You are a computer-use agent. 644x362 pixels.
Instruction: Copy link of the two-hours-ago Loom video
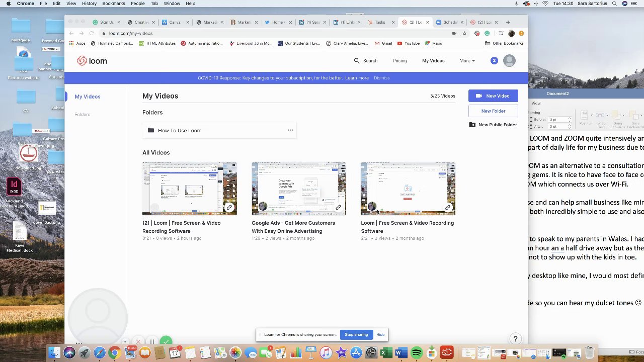click(x=229, y=207)
